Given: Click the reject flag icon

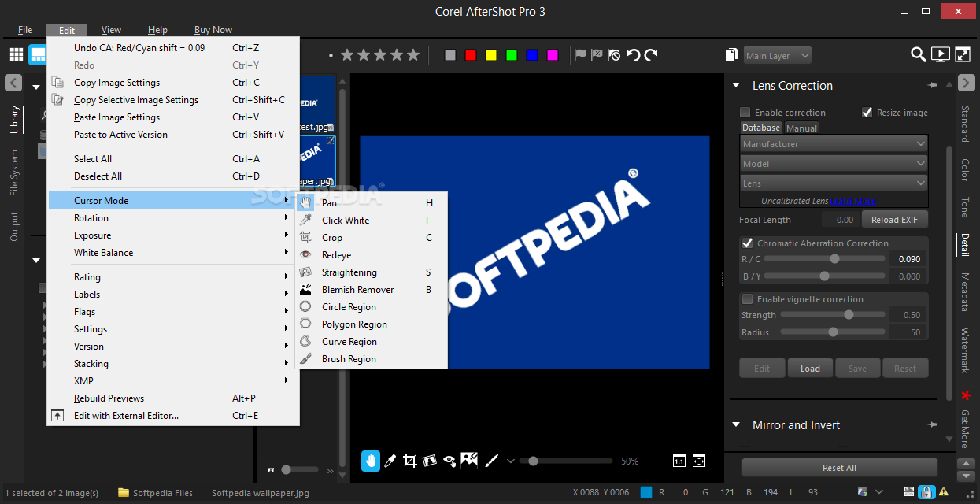Looking at the screenshot, I should (x=597, y=55).
